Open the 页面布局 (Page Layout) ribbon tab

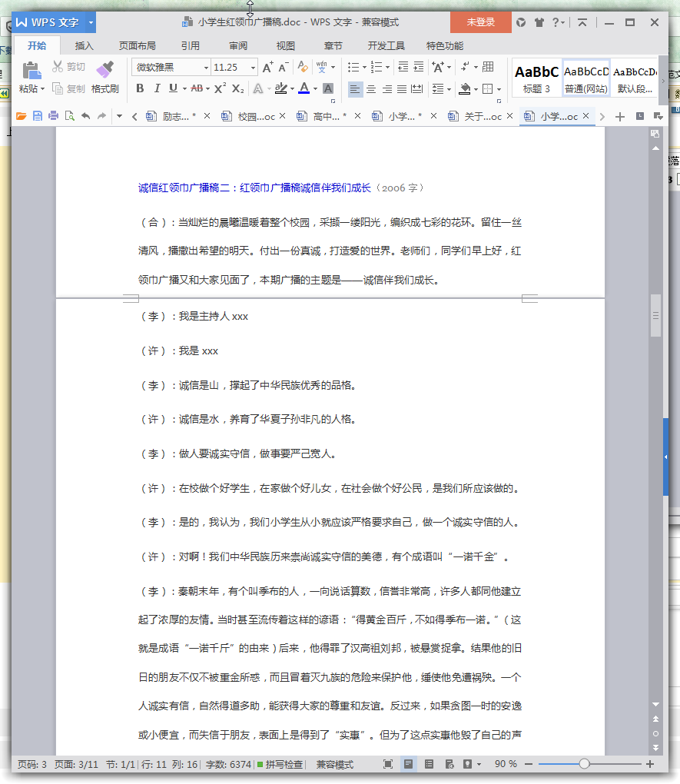click(x=137, y=46)
